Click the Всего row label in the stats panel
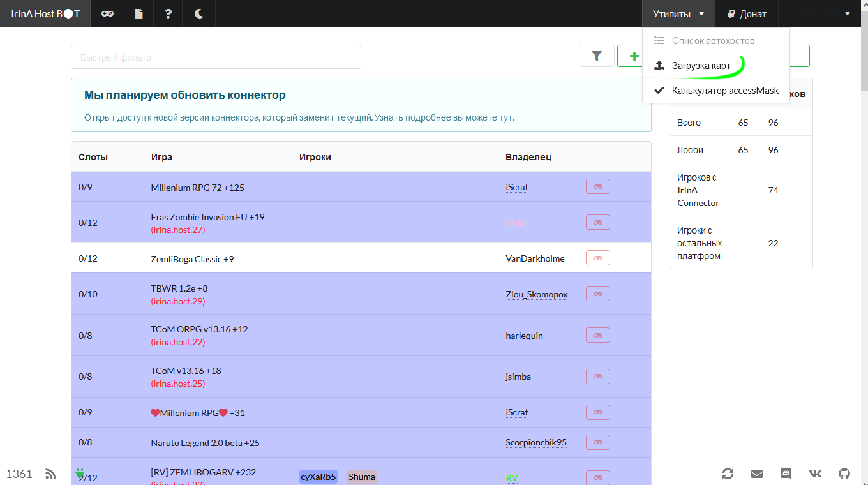The height and width of the screenshot is (485, 868). point(689,123)
